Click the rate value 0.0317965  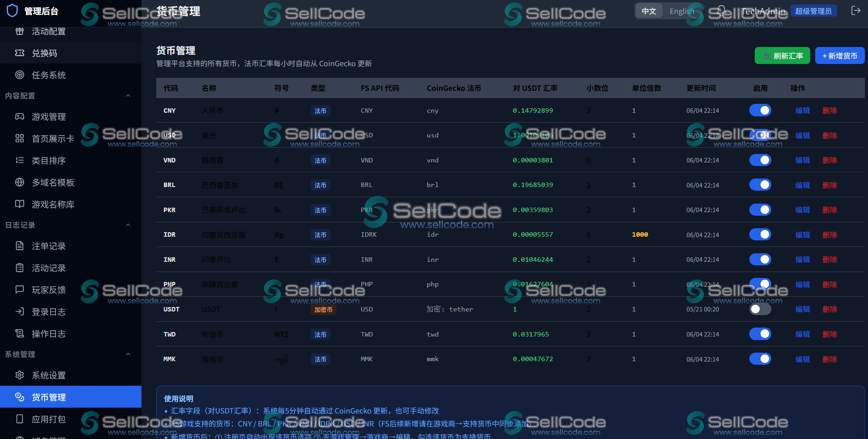(531, 334)
